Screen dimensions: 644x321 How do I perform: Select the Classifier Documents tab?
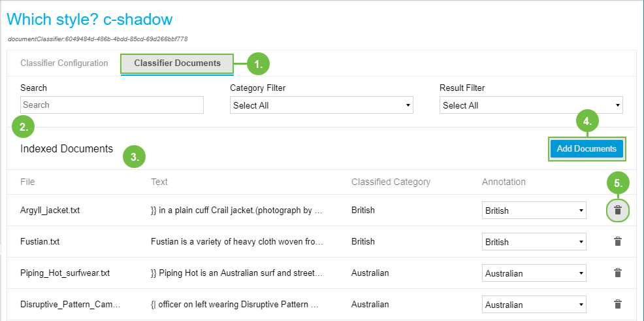pos(177,63)
